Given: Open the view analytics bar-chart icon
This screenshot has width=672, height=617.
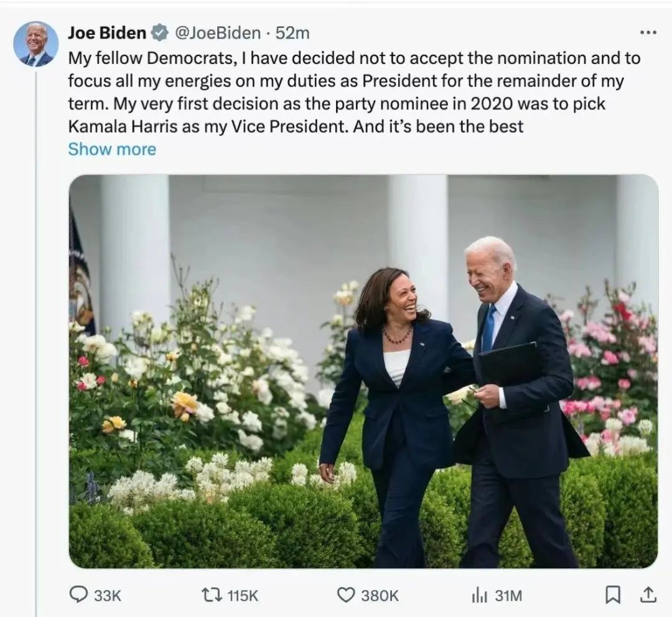Looking at the screenshot, I should [479, 595].
